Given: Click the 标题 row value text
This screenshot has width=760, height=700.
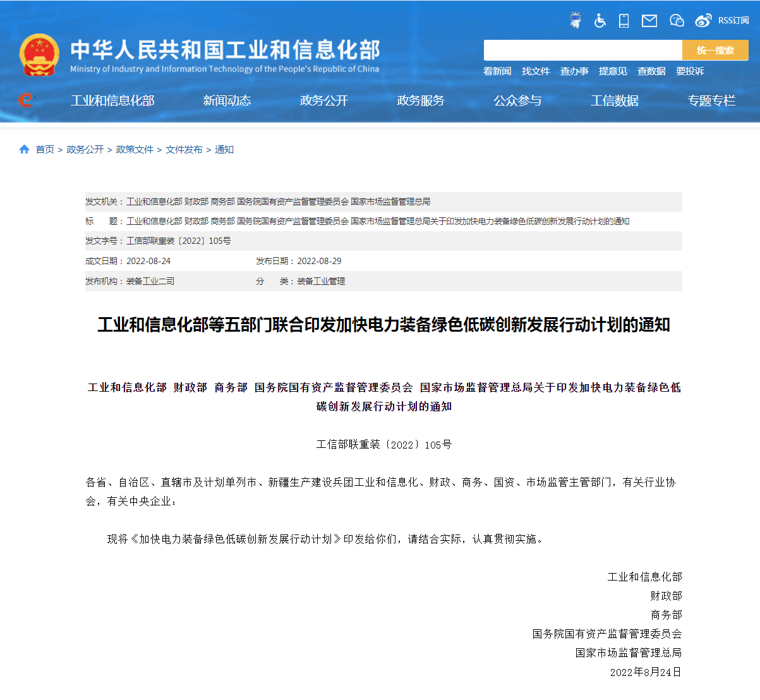Looking at the screenshot, I should 378,221.
